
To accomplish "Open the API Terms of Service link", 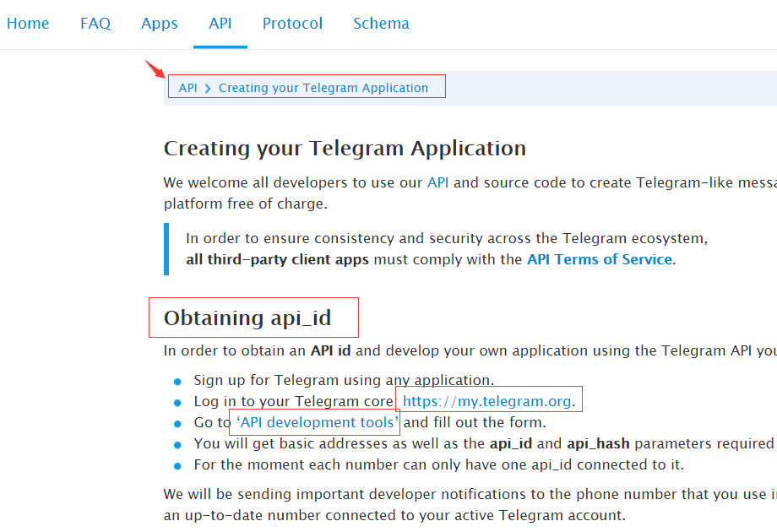I will pyautogui.click(x=599, y=259).
